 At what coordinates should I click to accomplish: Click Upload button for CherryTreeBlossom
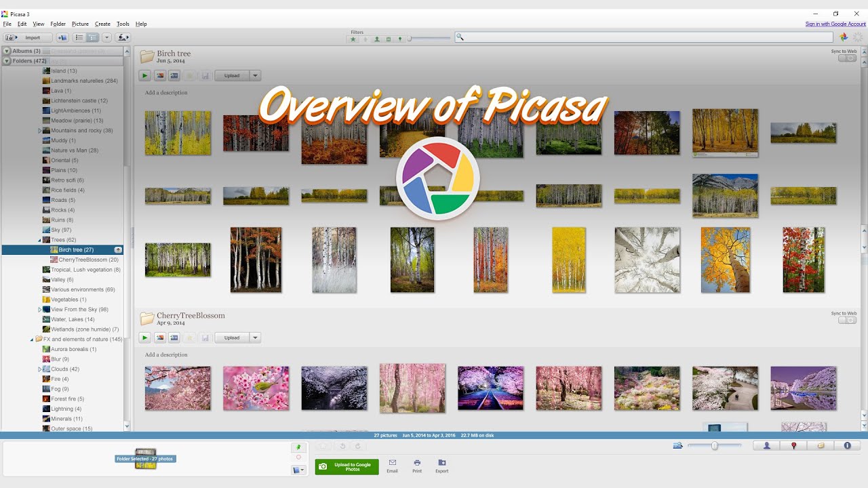[x=232, y=338]
